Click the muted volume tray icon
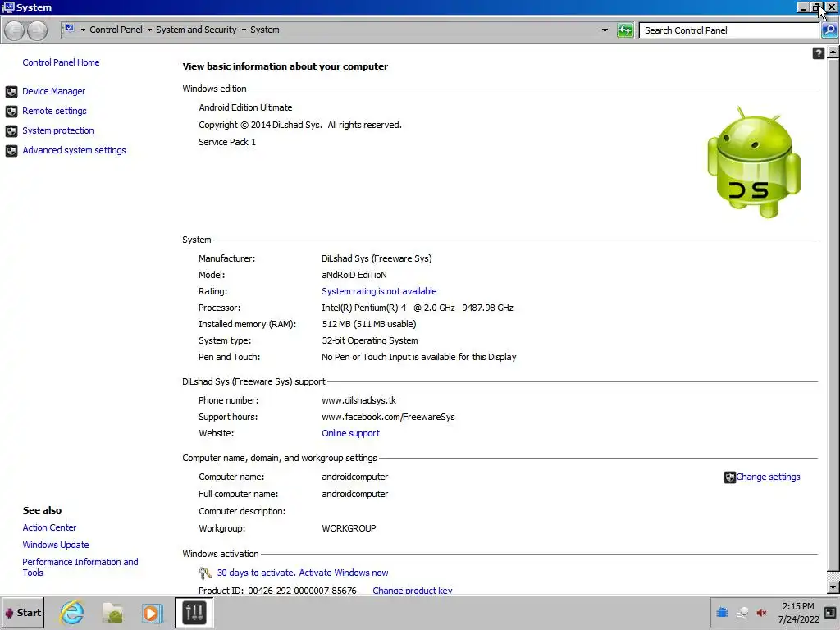840x630 pixels. pyautogui.click(x=761, y=613)
